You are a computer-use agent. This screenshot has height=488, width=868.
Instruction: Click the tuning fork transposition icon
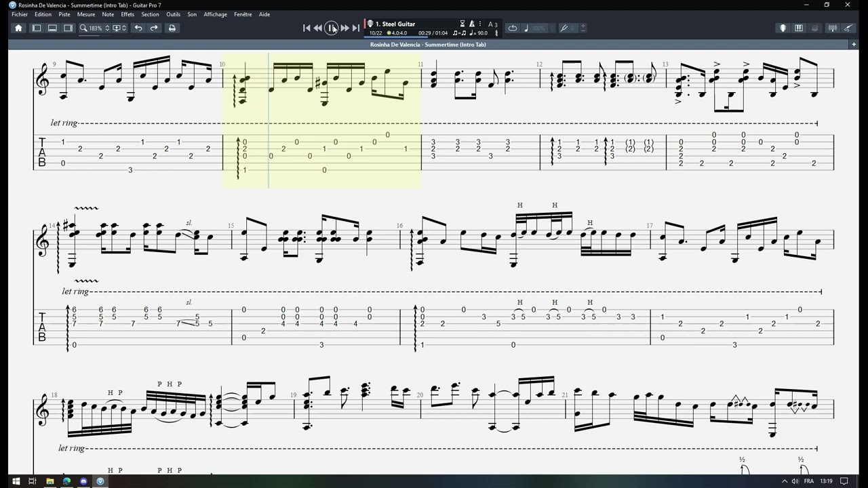point(564,28)
